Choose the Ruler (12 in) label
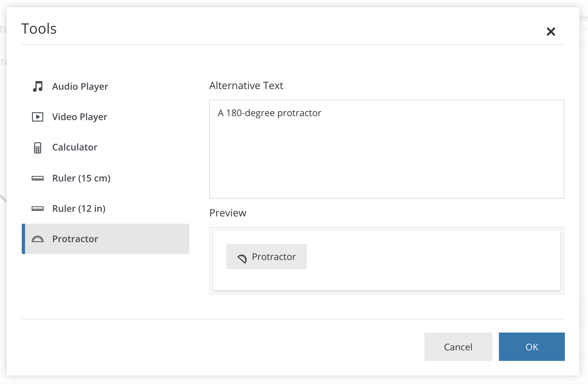The image size is (588, 384). point(79,208)
